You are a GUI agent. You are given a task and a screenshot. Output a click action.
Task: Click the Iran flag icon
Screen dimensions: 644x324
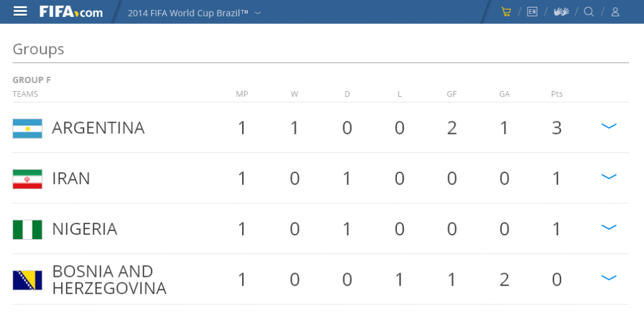(x=28, y=179)
